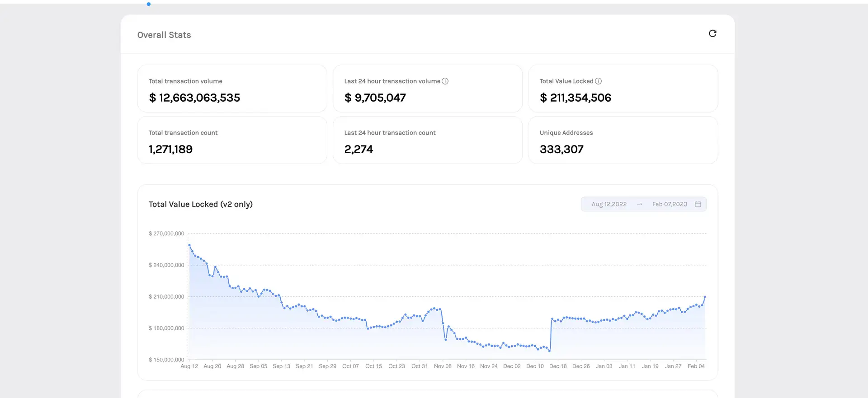The image size is (868, 398).
Task: Click the Total Value Locked (v2 only) chart title
Action: [x=201, y=204]
